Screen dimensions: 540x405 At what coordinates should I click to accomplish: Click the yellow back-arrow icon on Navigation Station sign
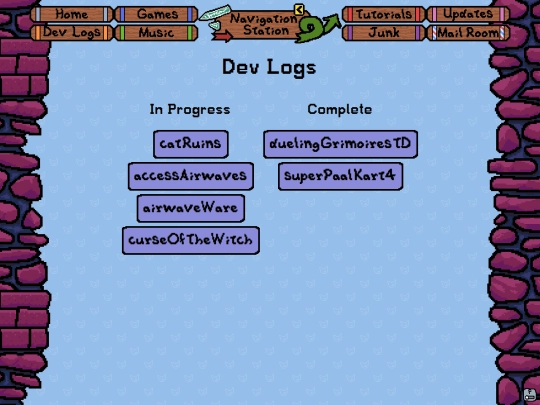tap(299, 10)
